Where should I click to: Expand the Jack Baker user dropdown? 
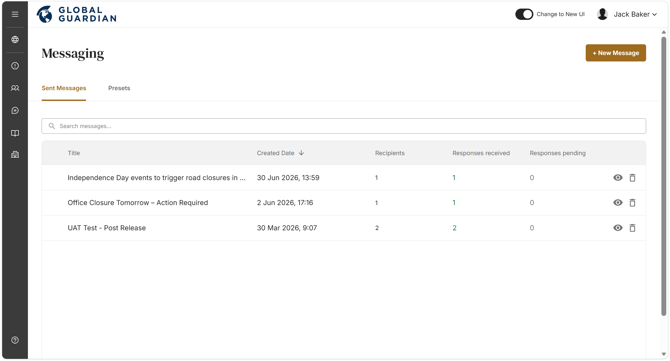[x=635, y=14]
